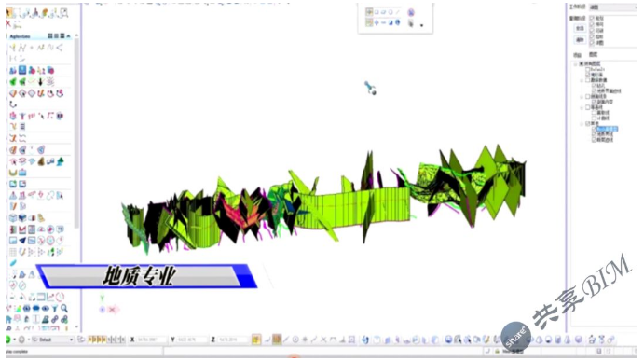Select the blue highlighted layer row in tree
Screen dimensions: 644x361
607,129
